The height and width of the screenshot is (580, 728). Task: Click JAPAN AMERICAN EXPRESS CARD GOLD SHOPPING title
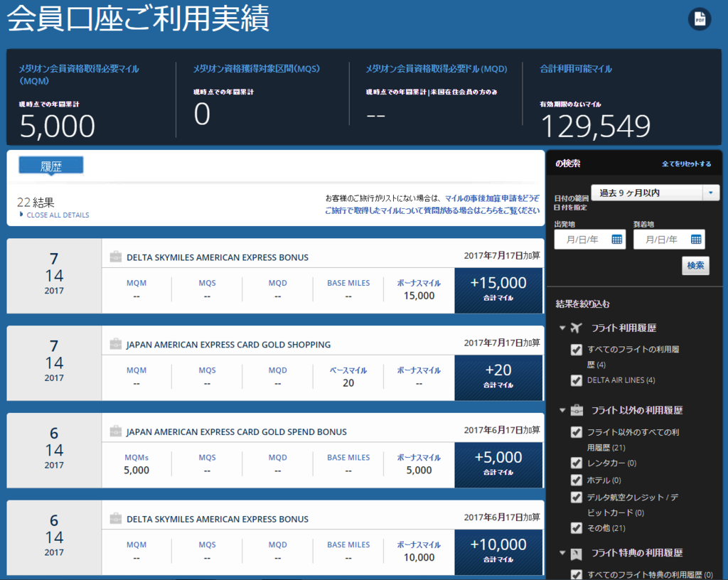(x=228, y=345)
